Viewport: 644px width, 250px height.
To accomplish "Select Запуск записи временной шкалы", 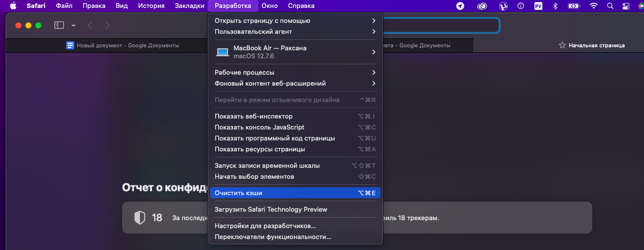I will 295,165.
